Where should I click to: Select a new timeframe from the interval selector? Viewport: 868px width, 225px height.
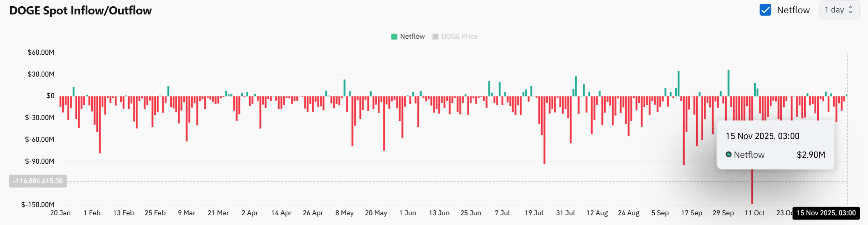[x=840, y=10]
